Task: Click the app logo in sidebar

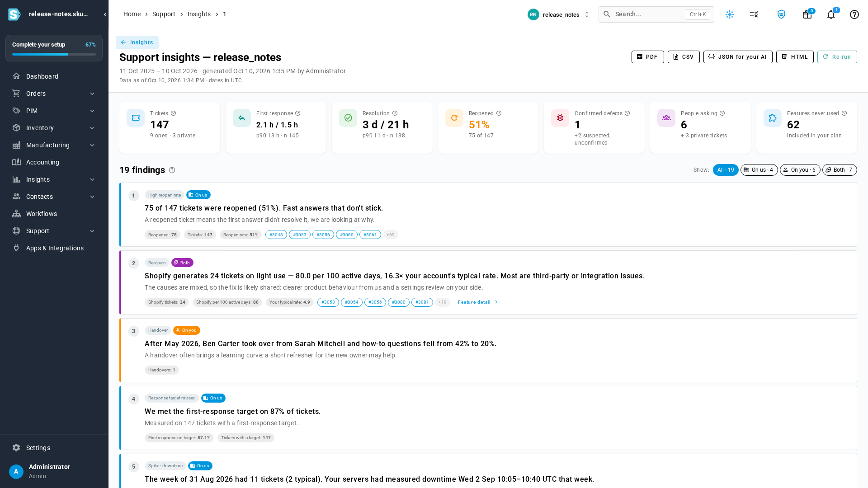Action: tap(14, 14)
